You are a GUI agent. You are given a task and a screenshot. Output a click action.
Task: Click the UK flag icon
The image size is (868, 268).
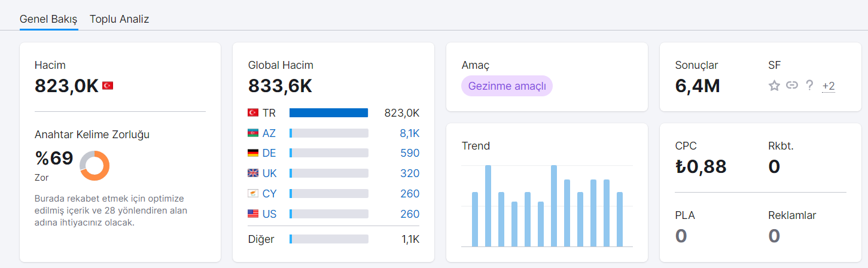tap(253, 173)
